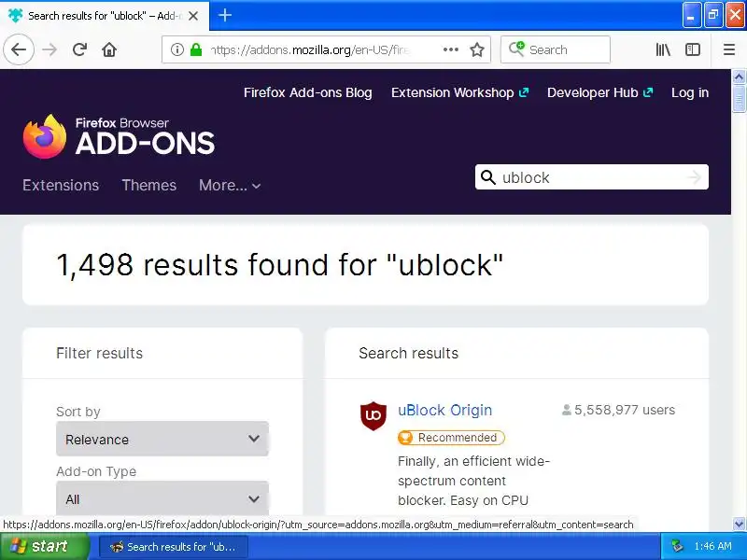Show site information icon in address bar
This screenshot has height=560, width=747.
[x=176, y=49]
